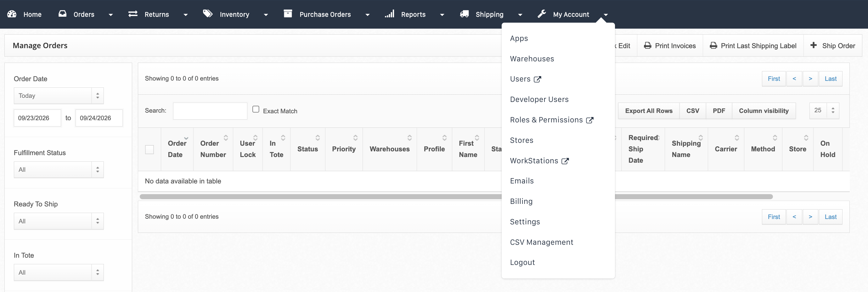Click external link icon next to Roles & Permissions
The height and width of the screenshot is (292, 868).
tap(590, 120)
